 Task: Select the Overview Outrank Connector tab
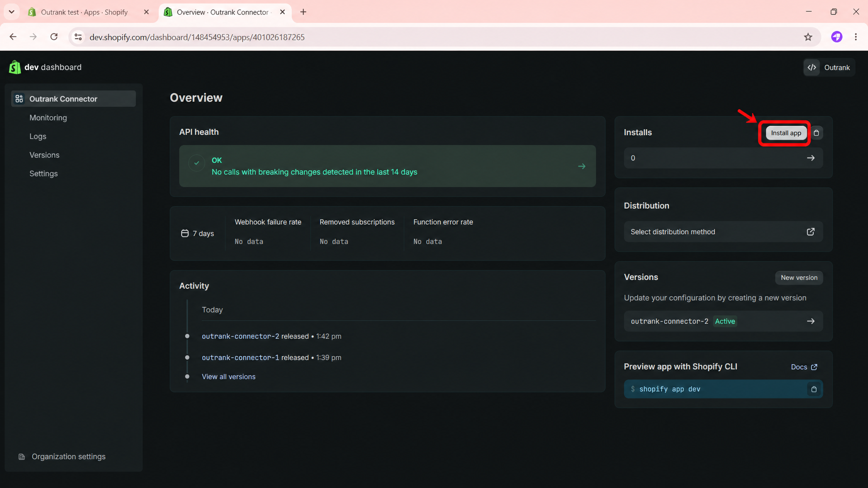click(225, 12)
